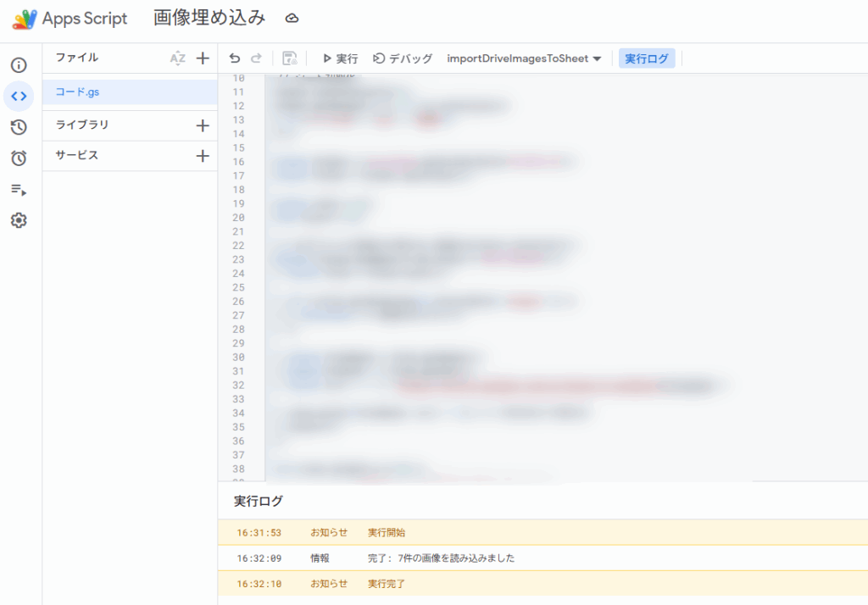Click the 実行 run button

click(340, 58)
